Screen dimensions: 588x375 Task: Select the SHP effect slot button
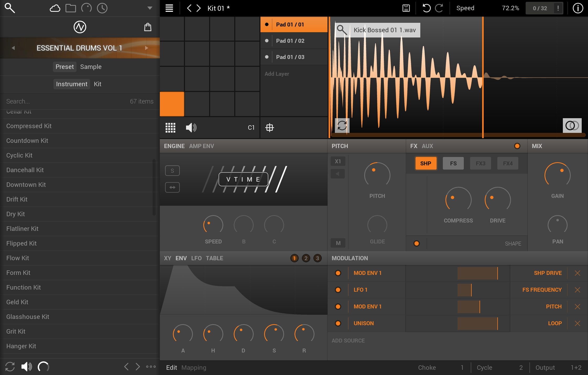click(426, 163)
